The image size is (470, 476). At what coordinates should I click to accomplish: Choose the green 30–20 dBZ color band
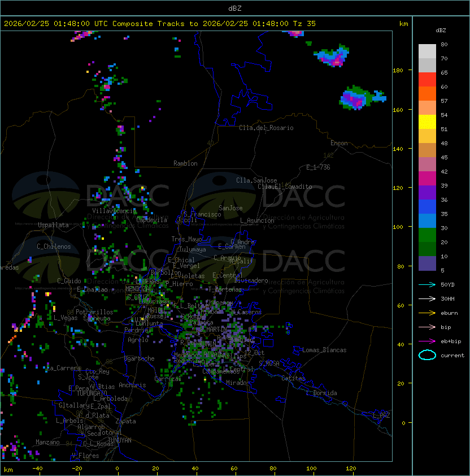click(x=427, y=235)
